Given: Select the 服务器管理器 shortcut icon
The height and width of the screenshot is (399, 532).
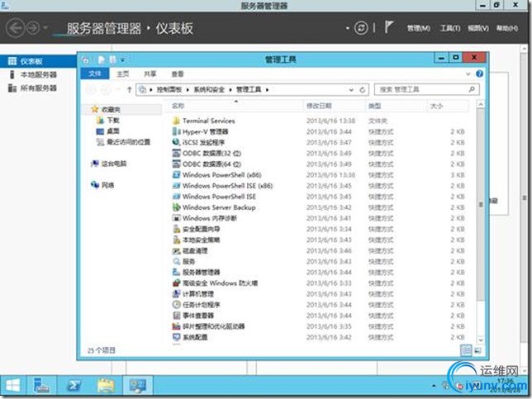Looking at the screenshot, I should pos(176,273).
